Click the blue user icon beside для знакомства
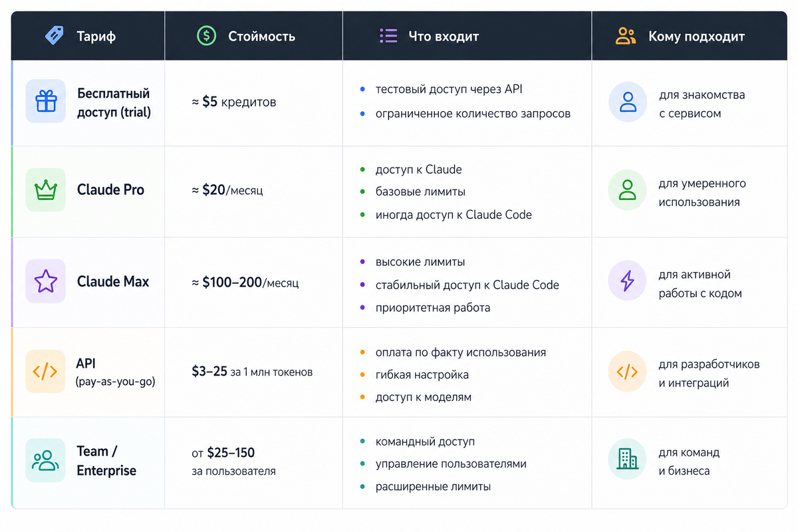Screen dimensions: 798x532 pos(628,102)
